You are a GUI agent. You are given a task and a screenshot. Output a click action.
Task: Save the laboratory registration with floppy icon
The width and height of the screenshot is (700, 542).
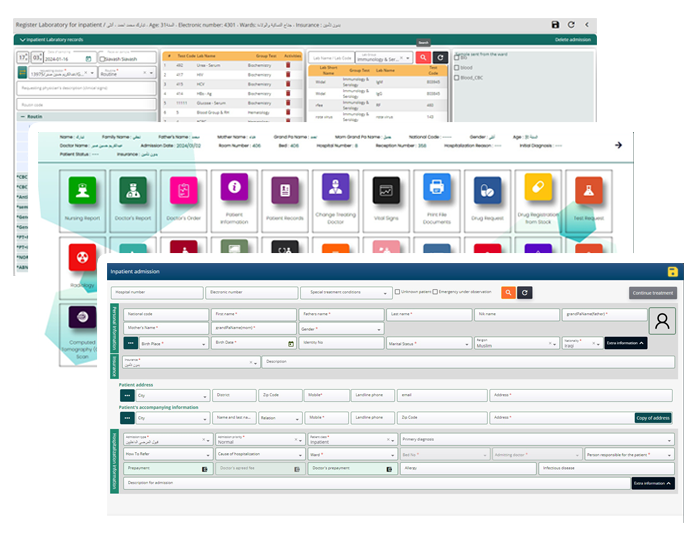[555, 25]
